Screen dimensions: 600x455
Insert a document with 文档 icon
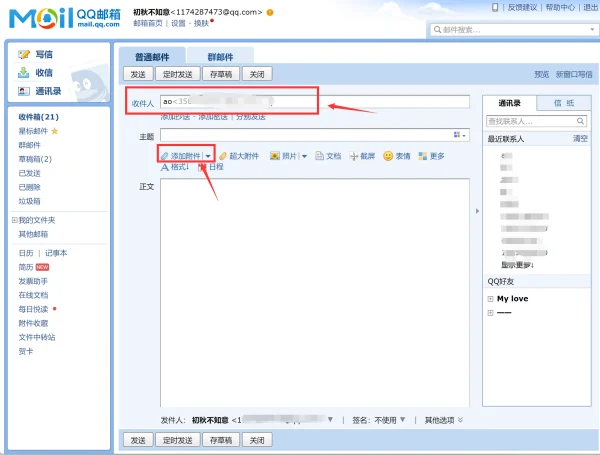pos(319,156)
